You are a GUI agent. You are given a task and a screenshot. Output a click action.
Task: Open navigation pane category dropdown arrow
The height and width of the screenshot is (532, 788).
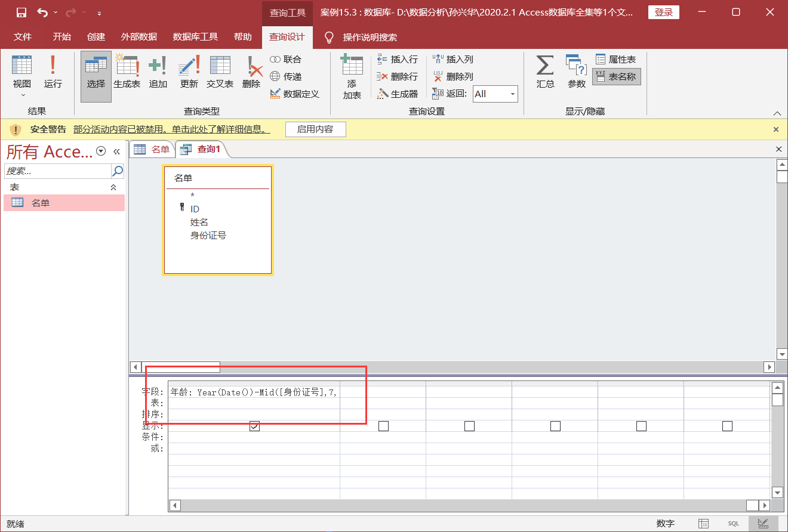101,151
